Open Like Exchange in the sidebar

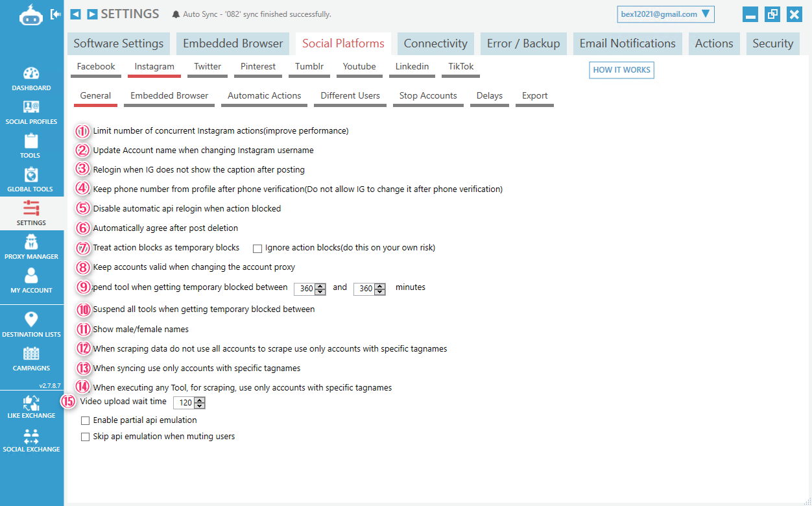click(31, 407)
